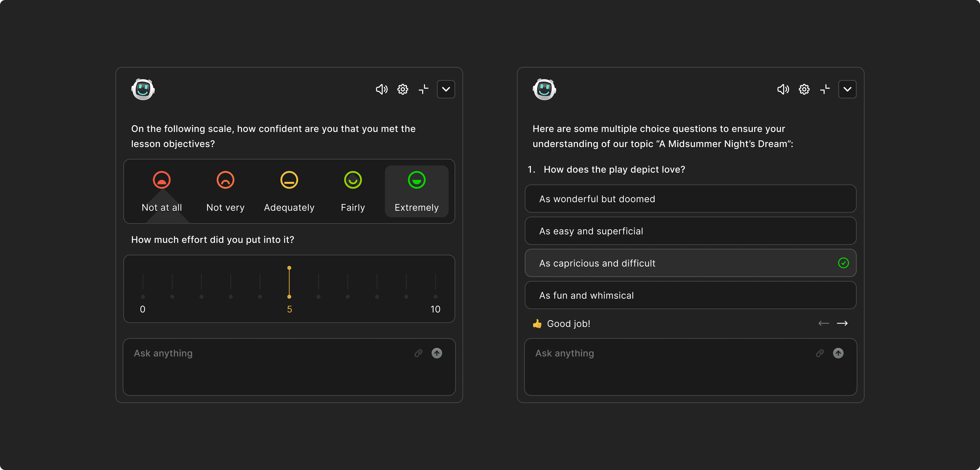Click the robot avatar in the right panel
Screen dimensions: 980x470
[x=544, y=89]
